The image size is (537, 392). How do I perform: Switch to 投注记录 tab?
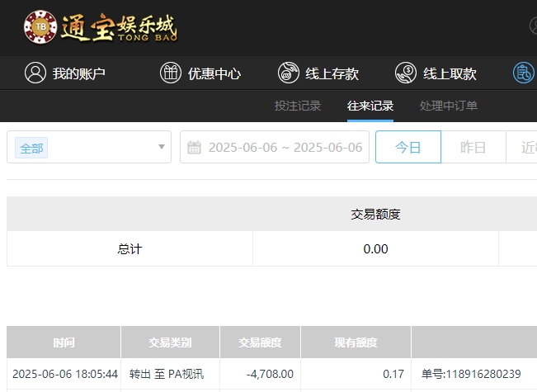point(298,106)
